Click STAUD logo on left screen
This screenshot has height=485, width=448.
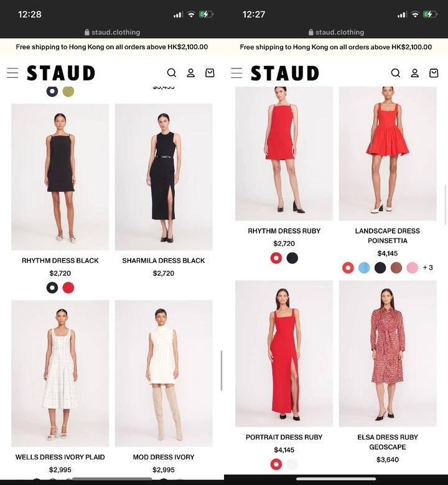coord(61,73)
